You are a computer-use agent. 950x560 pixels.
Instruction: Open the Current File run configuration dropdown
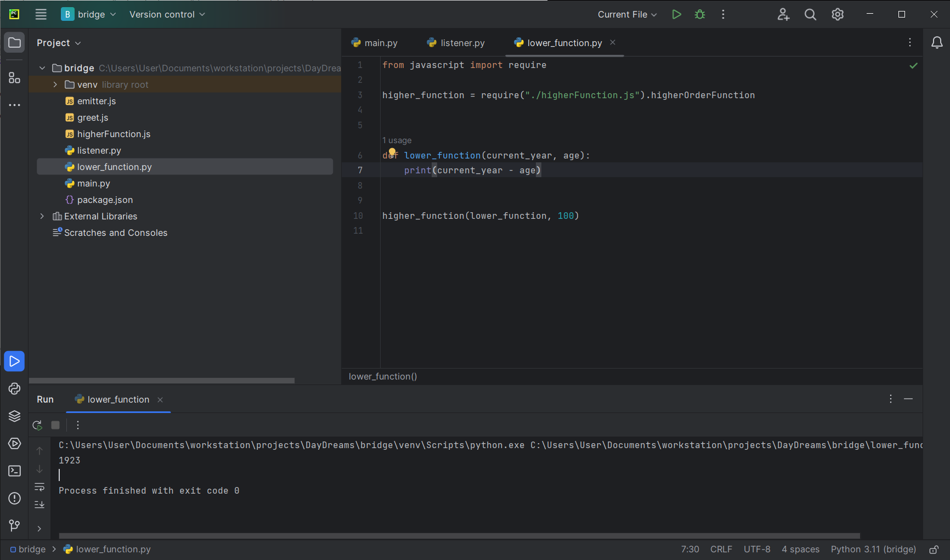tap(627, 14)
